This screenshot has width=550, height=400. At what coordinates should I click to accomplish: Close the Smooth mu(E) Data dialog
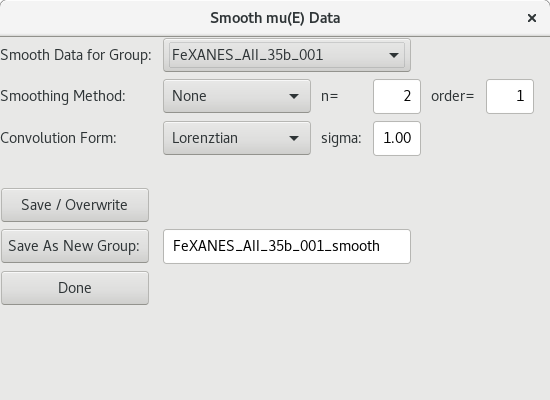point(532,18)
